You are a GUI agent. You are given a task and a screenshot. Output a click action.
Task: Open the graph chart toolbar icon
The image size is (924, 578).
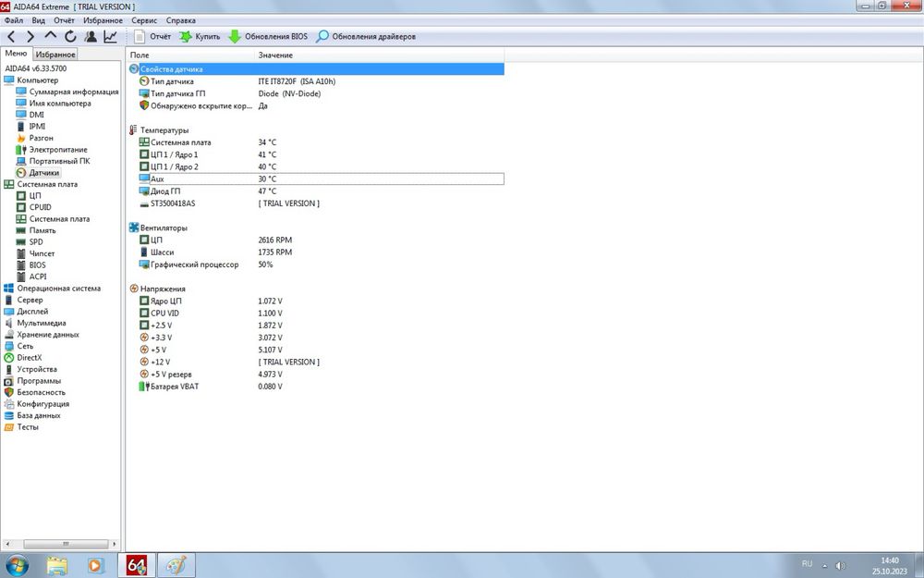click(110, 37)
